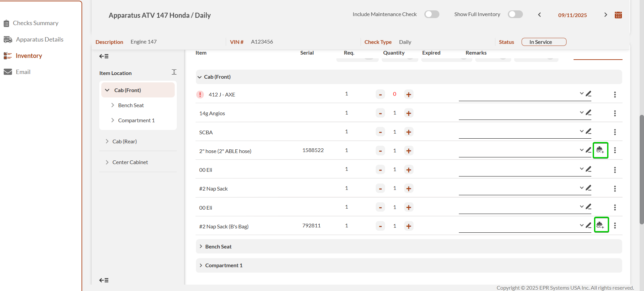The width and height of the screenshot is (644, 291).
Task: Edit remarks pencil for 412 J - AXE
Action: [588, 94]
